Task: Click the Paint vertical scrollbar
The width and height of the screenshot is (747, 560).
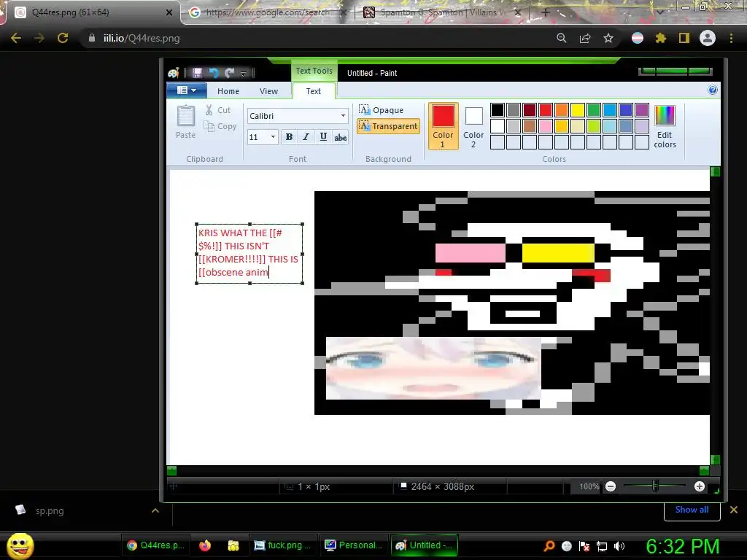Action: pyautogui.click(x=715, y=316)
